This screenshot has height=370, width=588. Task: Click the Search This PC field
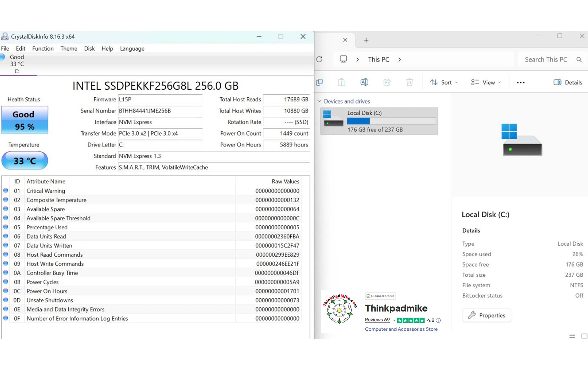pos(545,60)
